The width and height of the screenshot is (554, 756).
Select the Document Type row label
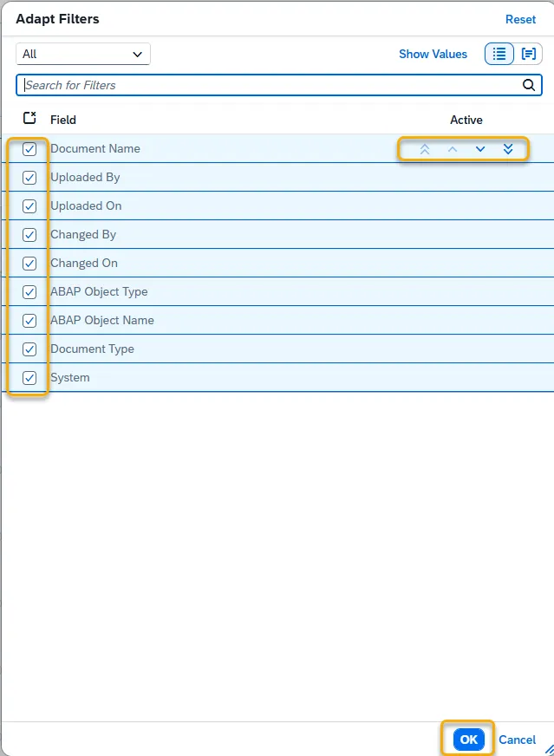(x=92, y=349)
